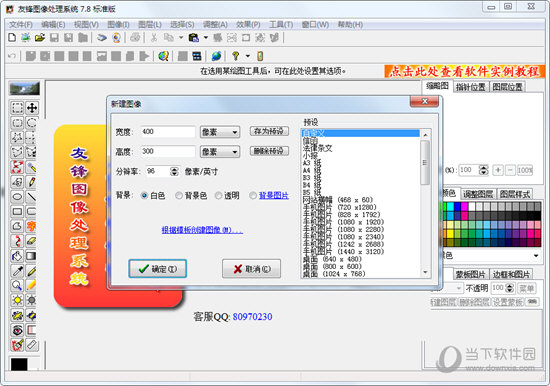
Task: Select the gradient fill tool
Action: [32, 256]
